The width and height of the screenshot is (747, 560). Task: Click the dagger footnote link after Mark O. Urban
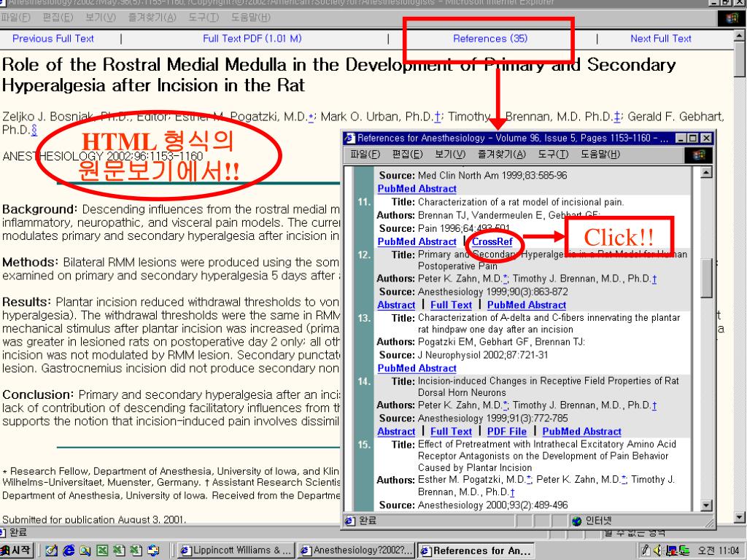click(x=438, y=117)
